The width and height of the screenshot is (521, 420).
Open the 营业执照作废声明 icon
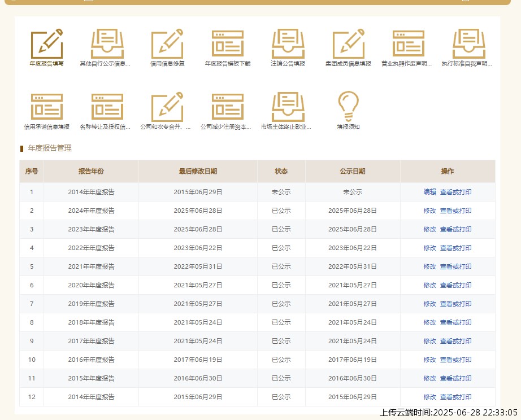click(409, 43)
